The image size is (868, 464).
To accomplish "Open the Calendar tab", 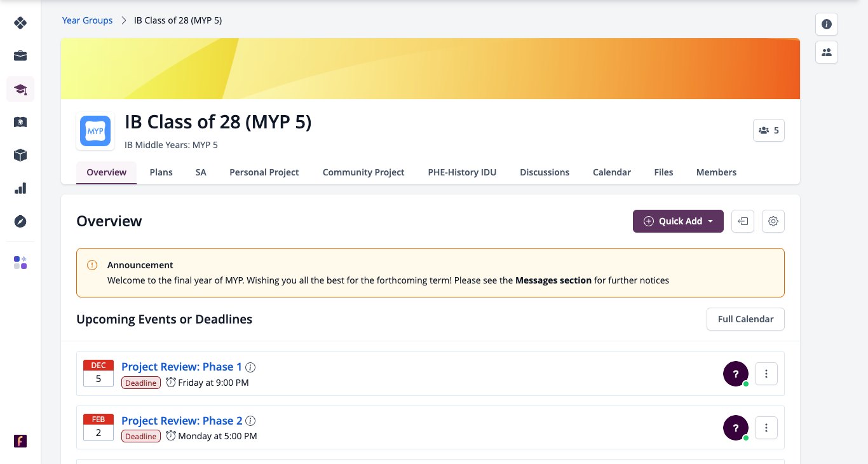I will point(612,172).
